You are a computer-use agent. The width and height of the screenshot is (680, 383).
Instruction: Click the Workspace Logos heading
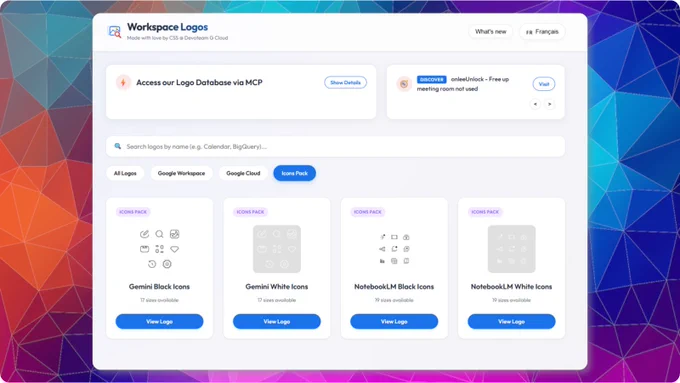[167, 27]
